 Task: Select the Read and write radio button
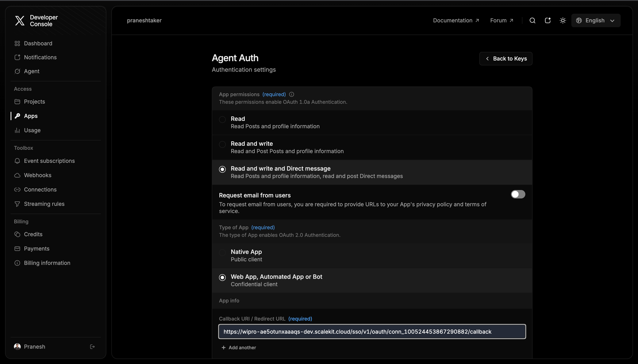tap(222, 144)
